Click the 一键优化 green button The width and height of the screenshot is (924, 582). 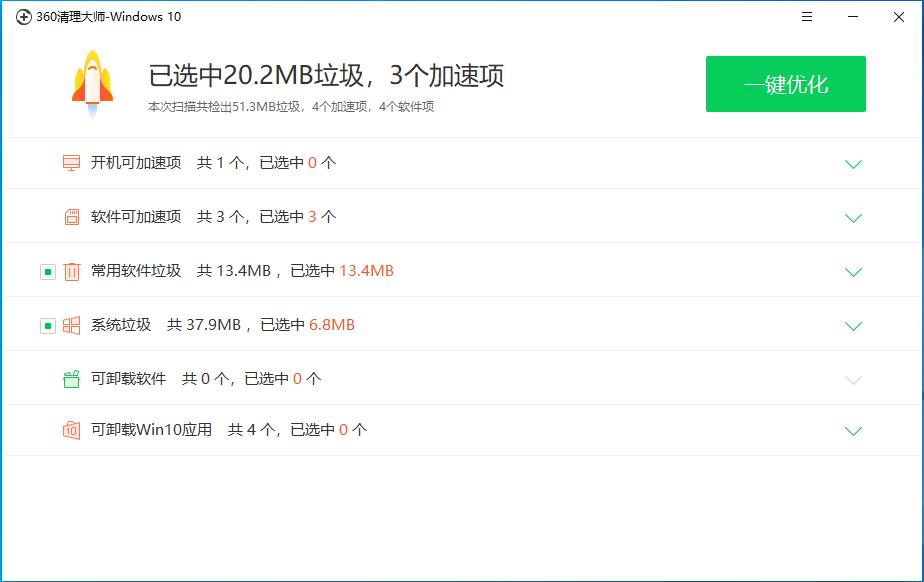click(786, 84)
